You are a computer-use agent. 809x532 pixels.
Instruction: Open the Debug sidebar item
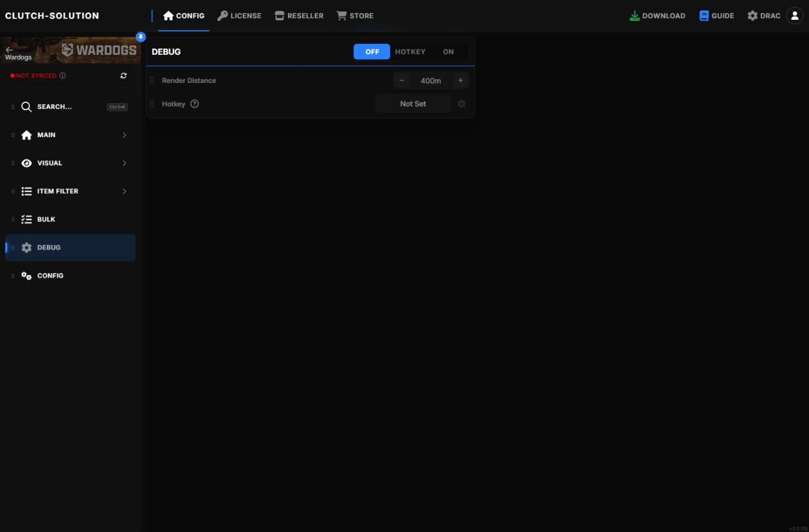click(70, 248)
